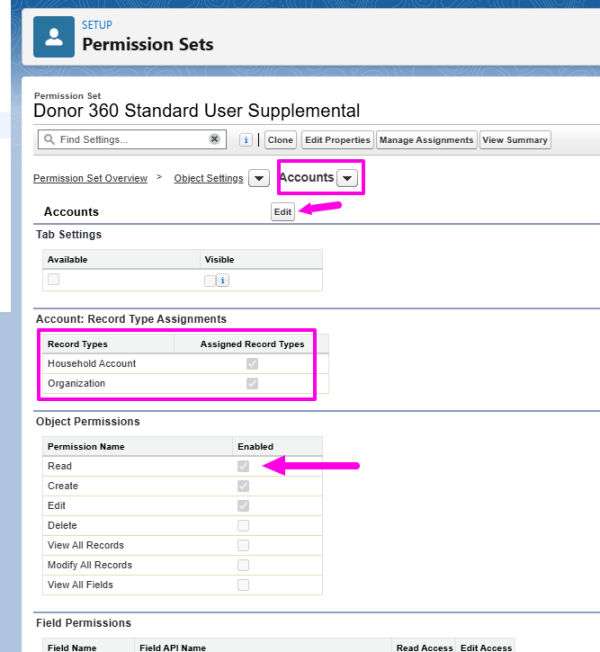The width and height of the screenshot is (600, 652).
Task: Toggle the Organization record type checkbox
Action: 252,383
